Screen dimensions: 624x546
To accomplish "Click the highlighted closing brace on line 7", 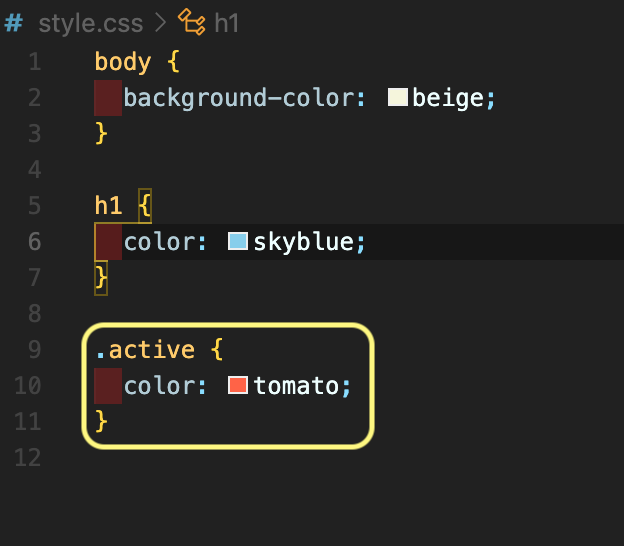I will click(101, 278).
